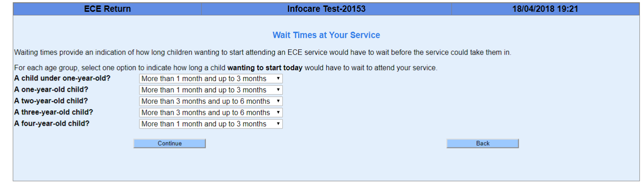Click the 'A child under one-year-old?' label

point(62,78)
